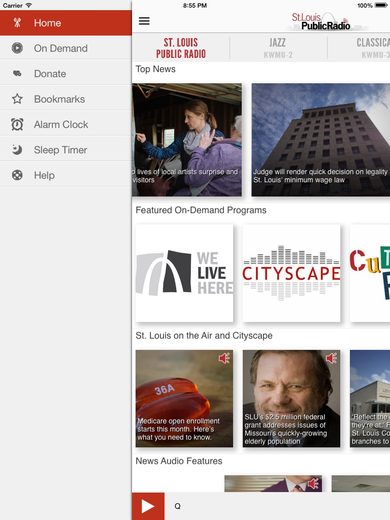The height and width of the screenshot is (520, 390).
Task: Open the partially visible Cu program tile
Action: 370,273
